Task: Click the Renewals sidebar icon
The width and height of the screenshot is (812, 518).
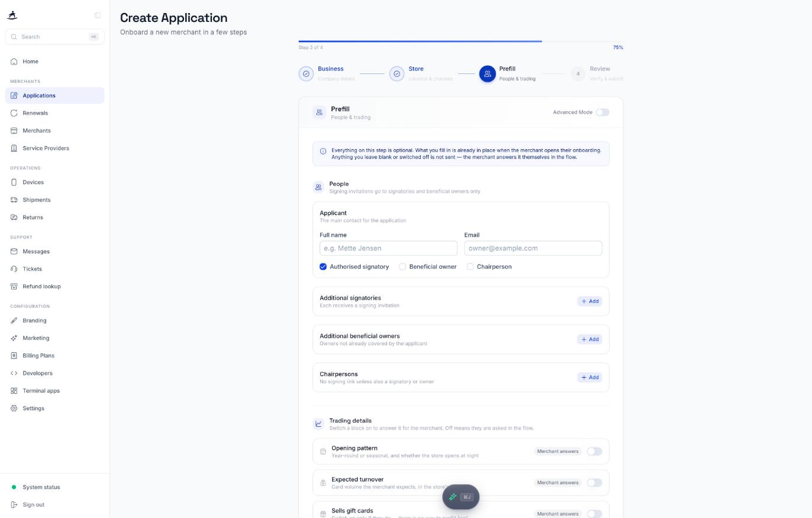Action: tap(14, 113)
